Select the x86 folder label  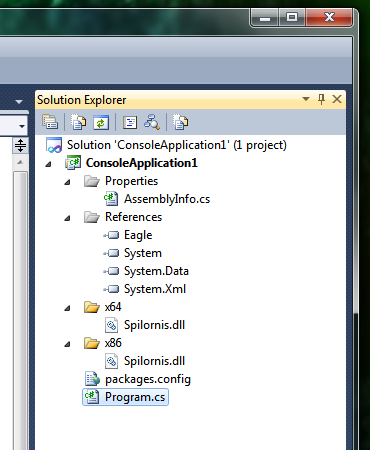click(x=113, y=343)
